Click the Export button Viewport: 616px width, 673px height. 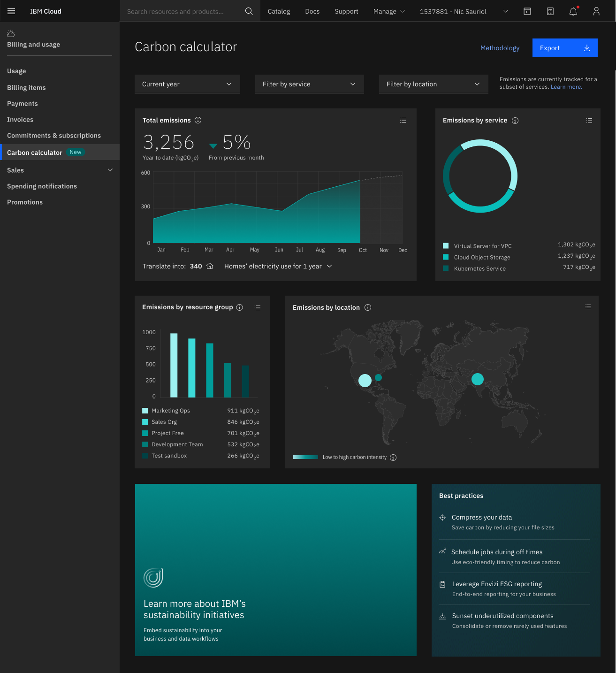click(564, 48)
